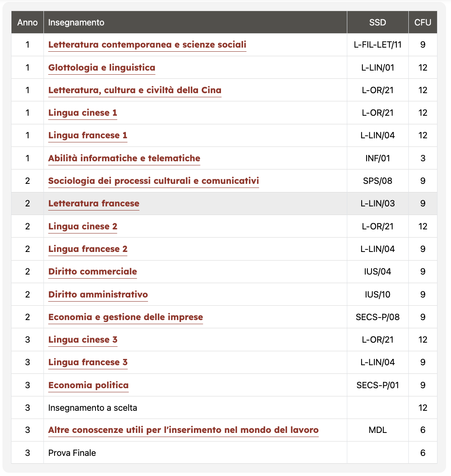Click Economia e gestione delle imprese

coord(125,317)
